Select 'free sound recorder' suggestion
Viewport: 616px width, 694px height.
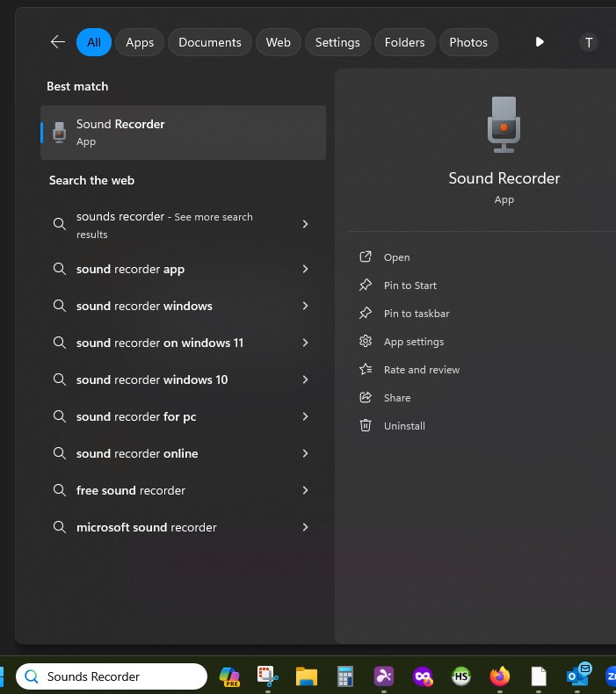131,490
